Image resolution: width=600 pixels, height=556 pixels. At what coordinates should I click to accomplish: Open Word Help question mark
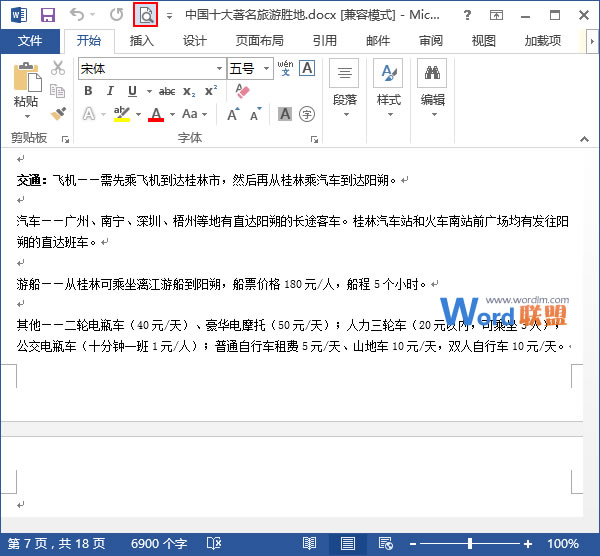[x=467, y=15]
